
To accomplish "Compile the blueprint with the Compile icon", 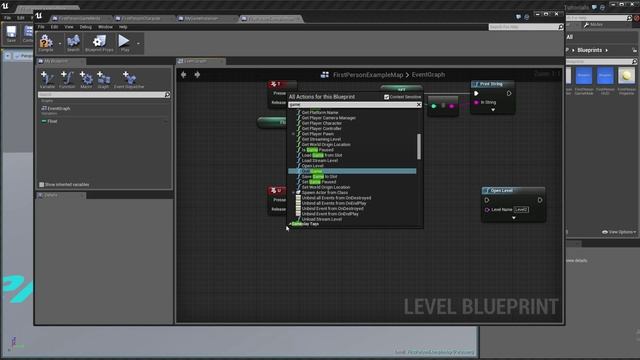I will coord(46,42).
